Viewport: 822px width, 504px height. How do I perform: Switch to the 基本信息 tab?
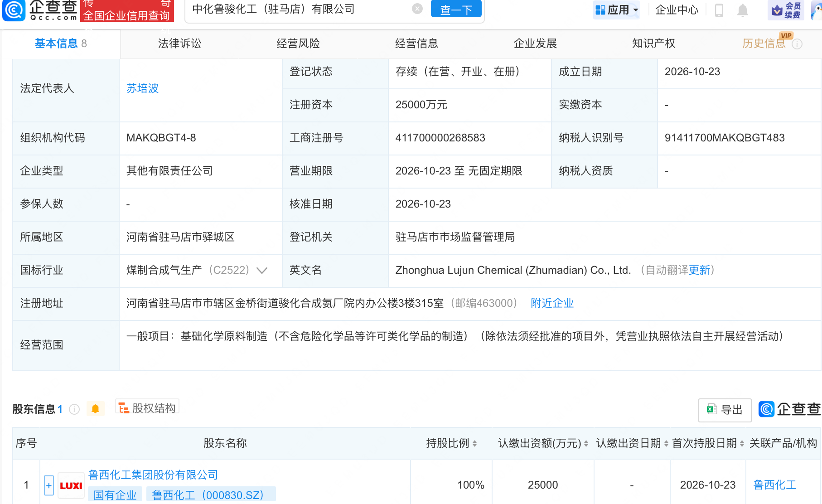61,44
